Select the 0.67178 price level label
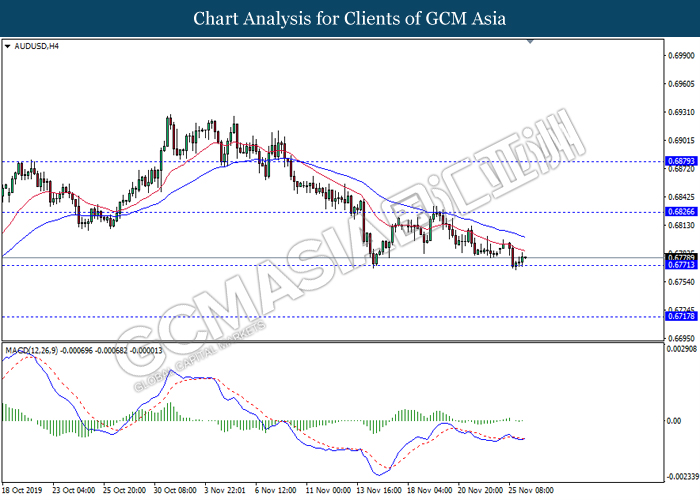700x500 pixels. point(681,317)
